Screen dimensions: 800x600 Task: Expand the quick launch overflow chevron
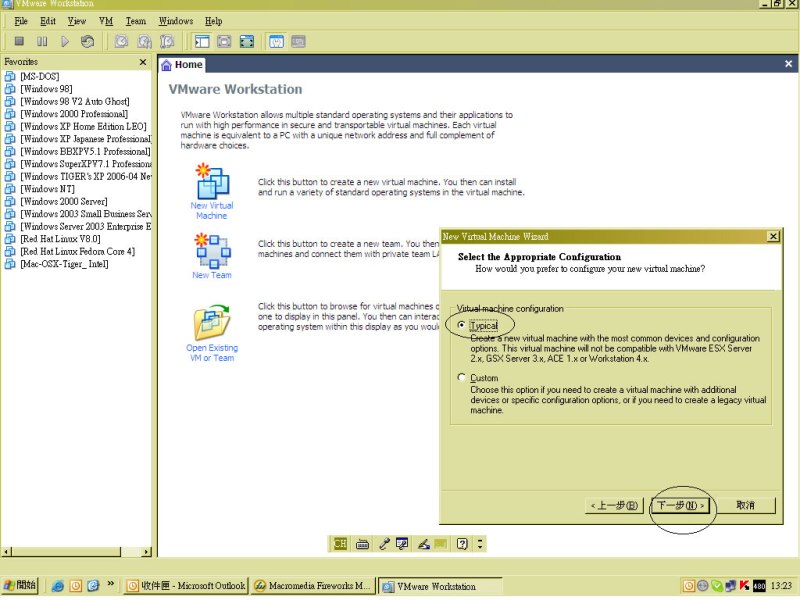111,583
